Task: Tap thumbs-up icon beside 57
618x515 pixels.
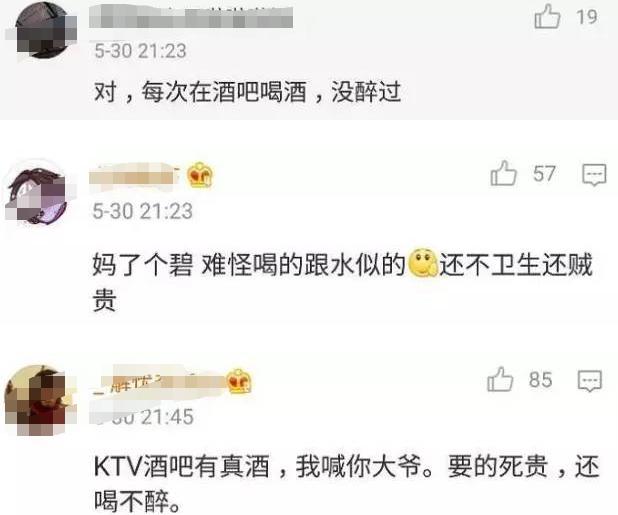Action: point(503,173)
